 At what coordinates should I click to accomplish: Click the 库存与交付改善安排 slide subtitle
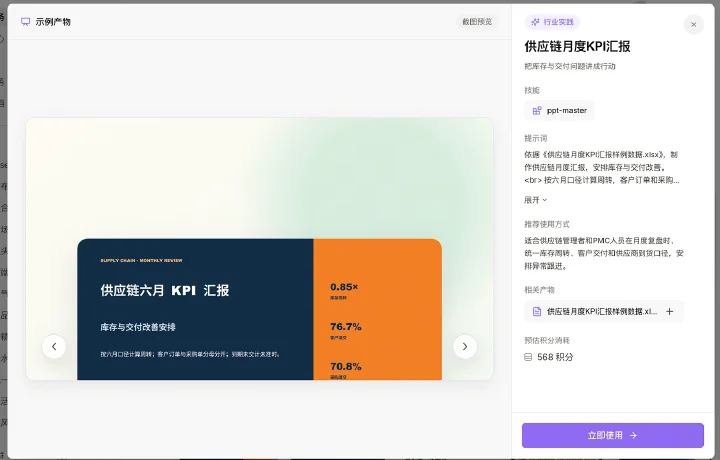pyautogui.click(x=138, y=327)
